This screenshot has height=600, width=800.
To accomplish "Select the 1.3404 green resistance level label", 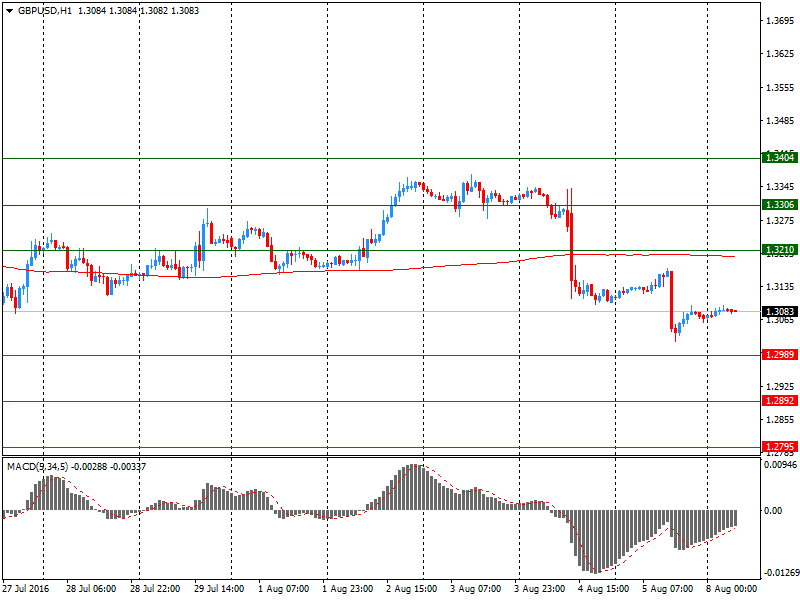I will (780, 158).
